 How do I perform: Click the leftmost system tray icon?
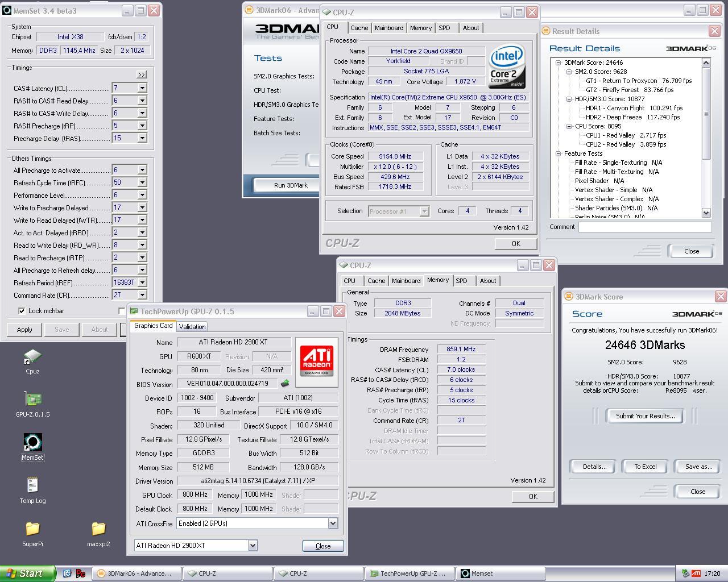click(x=685, y=573)
